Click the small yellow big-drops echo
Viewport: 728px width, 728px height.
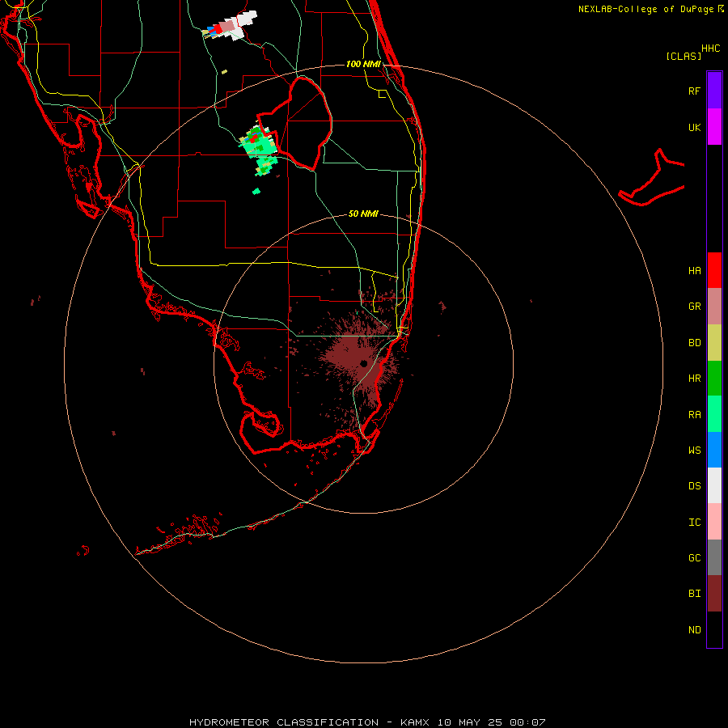click(x=225, y=71)
